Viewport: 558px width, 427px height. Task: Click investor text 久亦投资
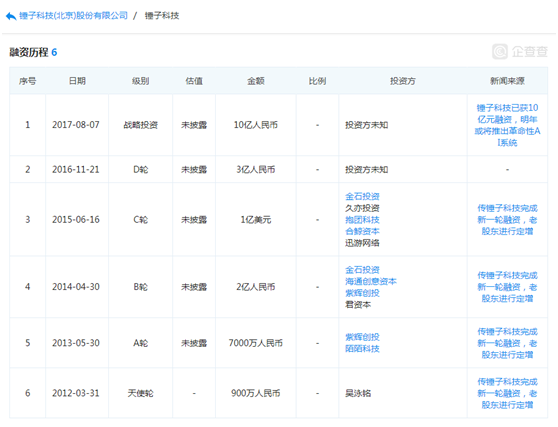[x=362, y=208]
